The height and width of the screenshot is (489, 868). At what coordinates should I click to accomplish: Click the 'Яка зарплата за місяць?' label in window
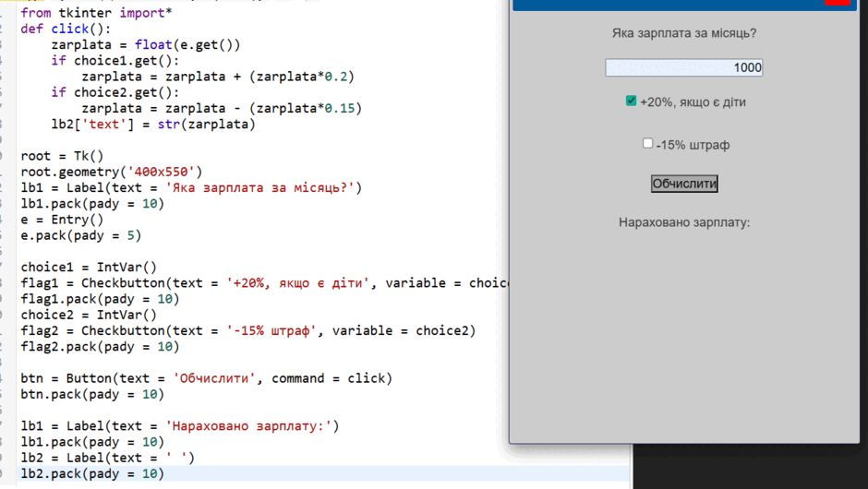684,33
